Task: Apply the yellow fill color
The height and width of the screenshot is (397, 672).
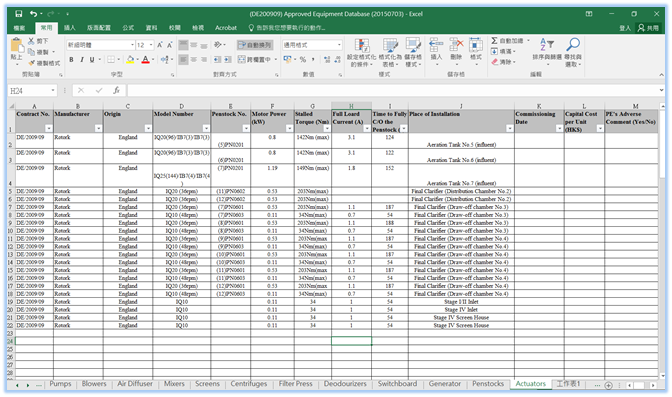Action: click(130, 60)
